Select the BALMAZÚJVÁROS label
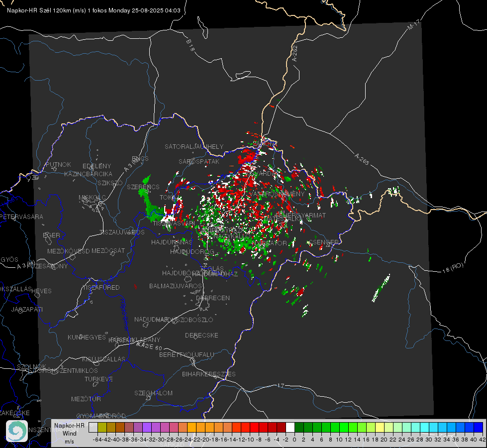Image resolution: width=487 pixels, height=448 pixels. point(176,286)
